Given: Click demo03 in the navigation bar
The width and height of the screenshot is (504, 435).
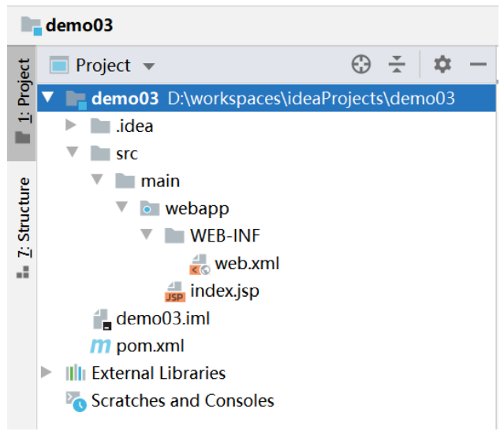Looking at the screenshot, I should pos(79,25).
